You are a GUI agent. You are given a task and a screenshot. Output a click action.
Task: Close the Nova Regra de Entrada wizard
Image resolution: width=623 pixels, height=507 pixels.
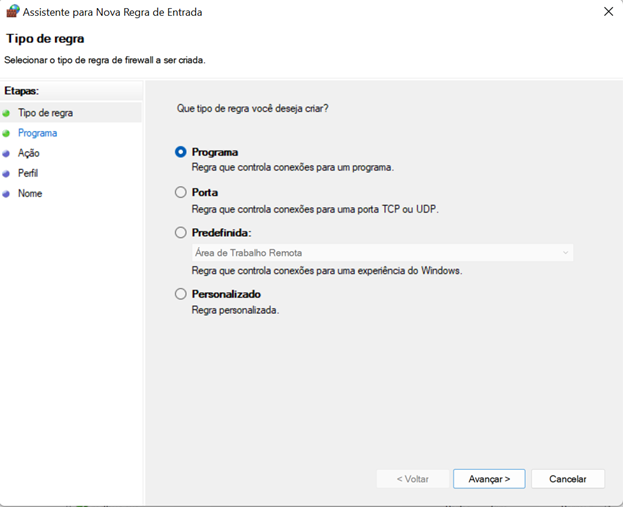(x=608, y=12)
